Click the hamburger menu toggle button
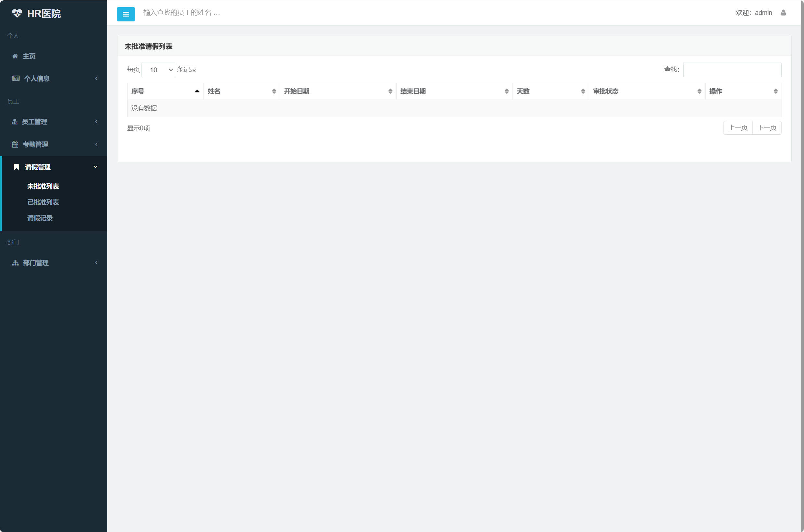 (x=126, y=14)
